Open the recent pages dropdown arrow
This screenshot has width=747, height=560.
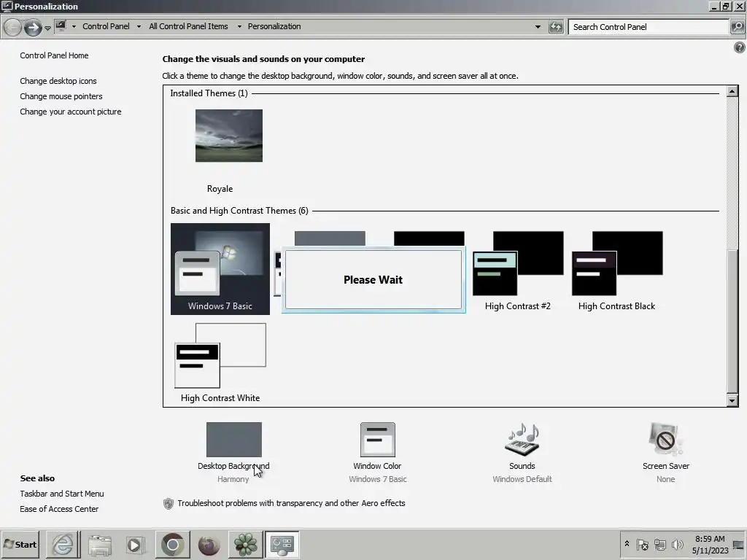(x=47, y=28)
